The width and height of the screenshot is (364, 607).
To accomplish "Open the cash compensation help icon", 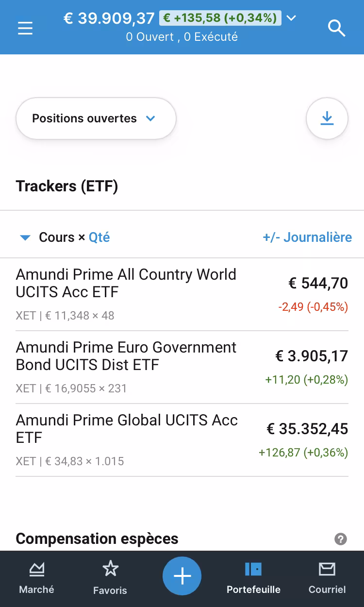I will (x=341, y=539).
